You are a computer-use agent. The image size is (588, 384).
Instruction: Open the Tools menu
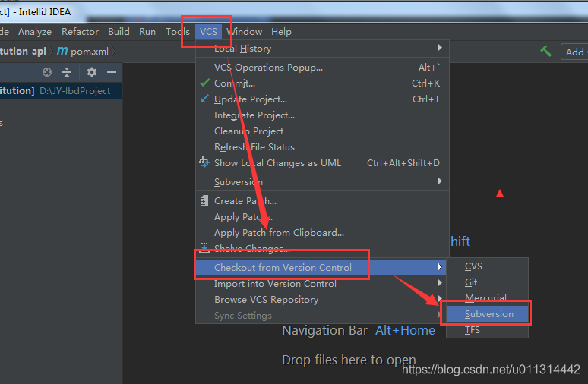coord(177,32)
